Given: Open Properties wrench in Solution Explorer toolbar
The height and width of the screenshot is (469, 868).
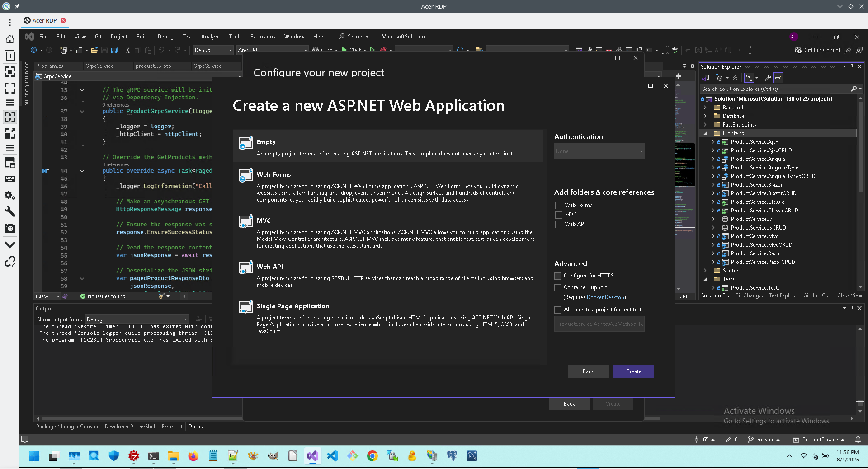Looking at the screenshot, I should [768, 78].
